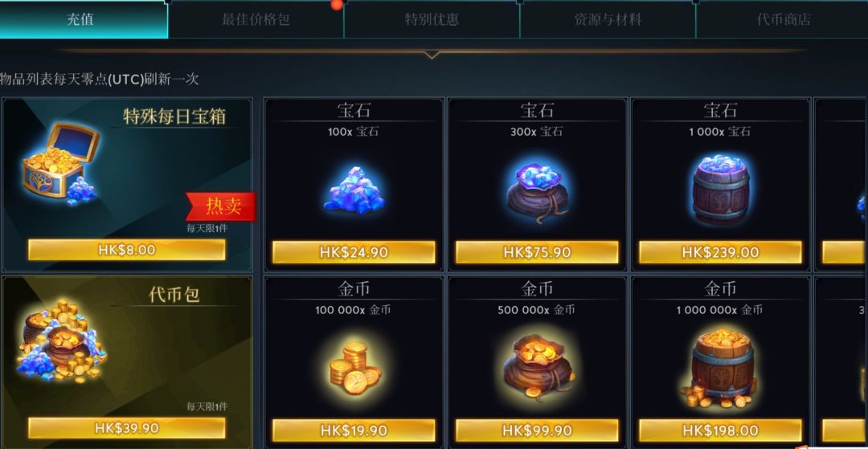Click the down arrow divider below tabs

pos(432,53)
